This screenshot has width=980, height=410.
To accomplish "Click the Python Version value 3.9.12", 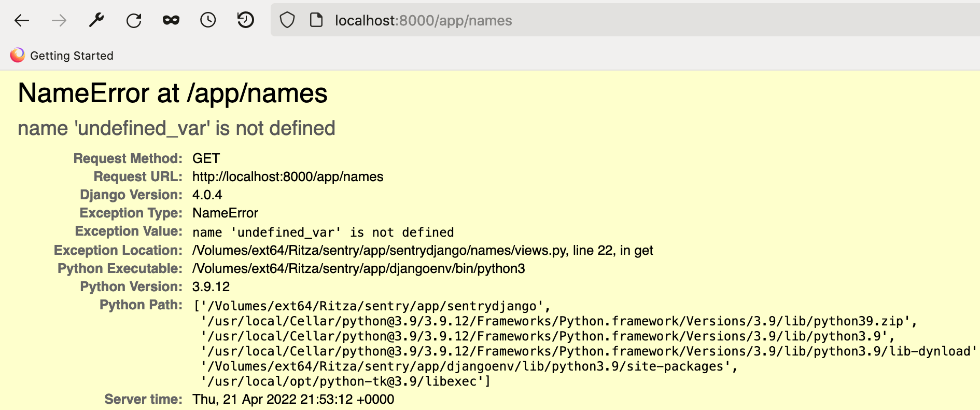I will pyautogui.click(x=211, y=287).
